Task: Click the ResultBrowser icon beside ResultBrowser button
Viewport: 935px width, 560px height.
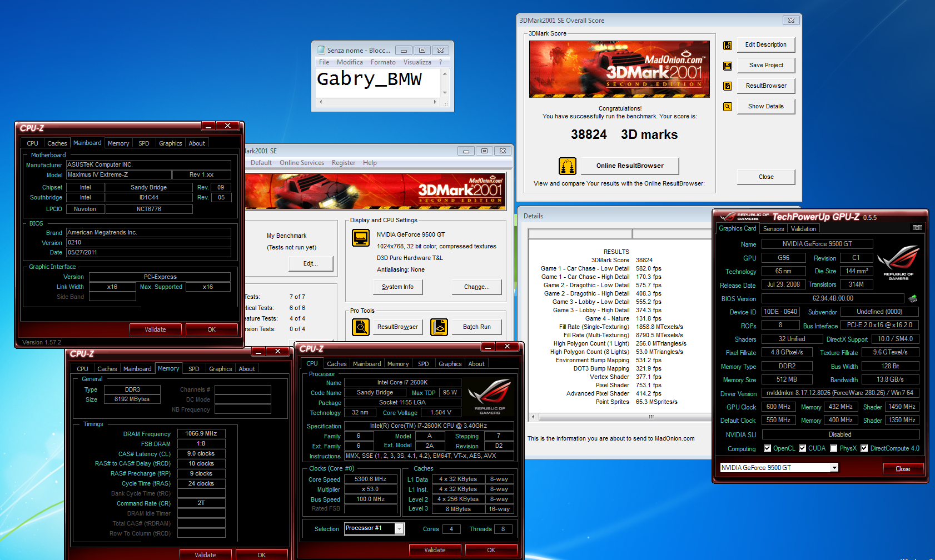Action: (727, 86)
